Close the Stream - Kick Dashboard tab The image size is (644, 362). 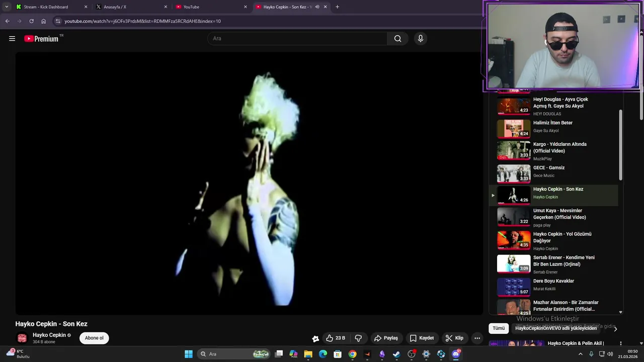(x=86, y=7)
